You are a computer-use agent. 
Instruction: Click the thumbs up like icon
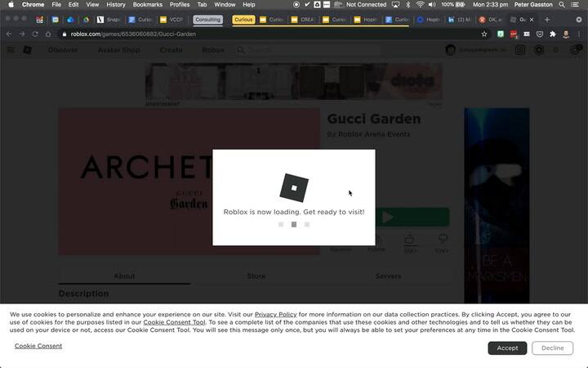click(x=410, y=239)
